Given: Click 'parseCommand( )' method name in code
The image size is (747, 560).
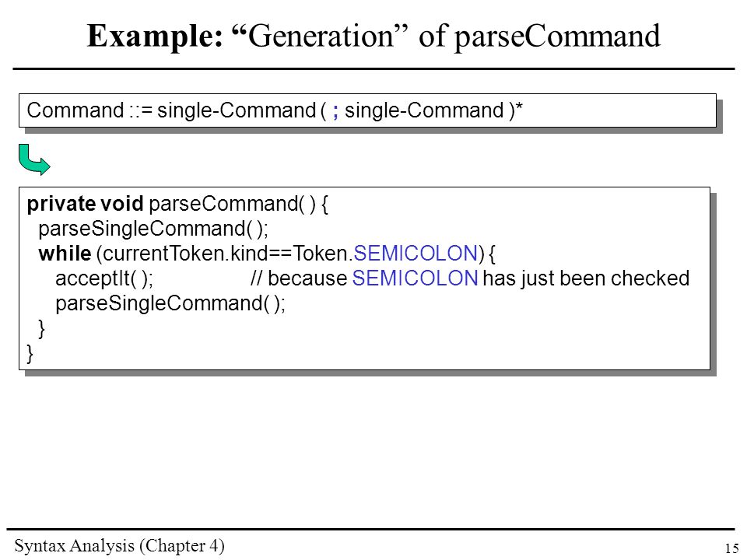Looking at the screenshot, I should (x=233, y=204).
